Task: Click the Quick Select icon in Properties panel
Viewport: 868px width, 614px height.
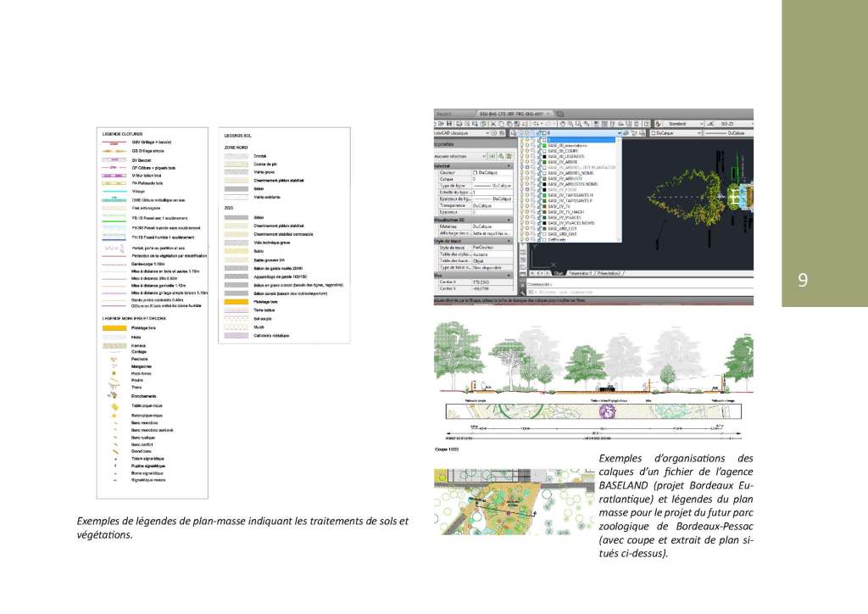Action: pos(509,157)
